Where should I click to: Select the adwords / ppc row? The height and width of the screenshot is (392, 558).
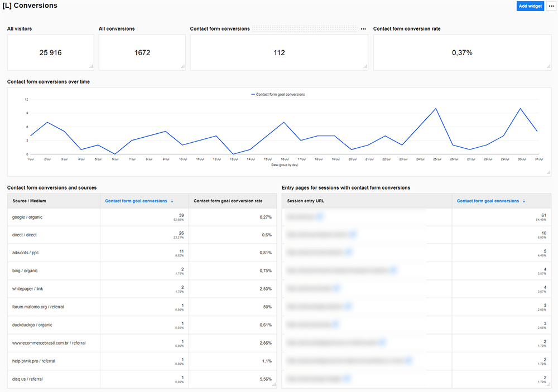click(25, 253)
